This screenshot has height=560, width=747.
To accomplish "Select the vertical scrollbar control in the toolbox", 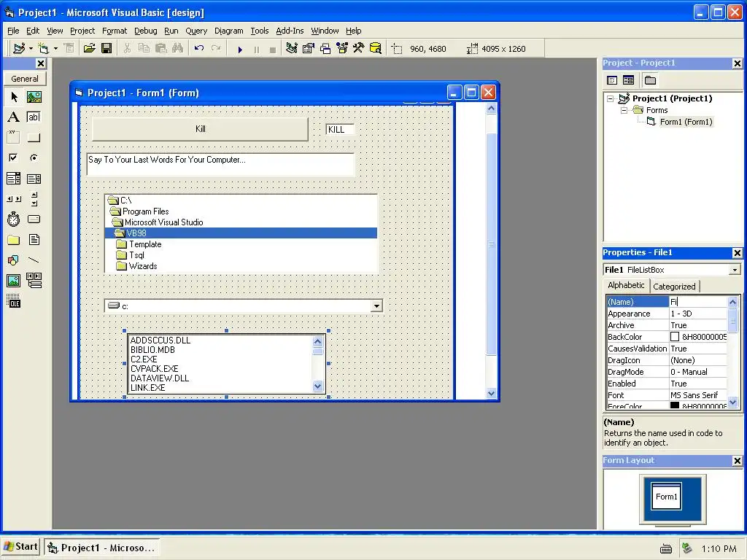I will pos(34,199).
